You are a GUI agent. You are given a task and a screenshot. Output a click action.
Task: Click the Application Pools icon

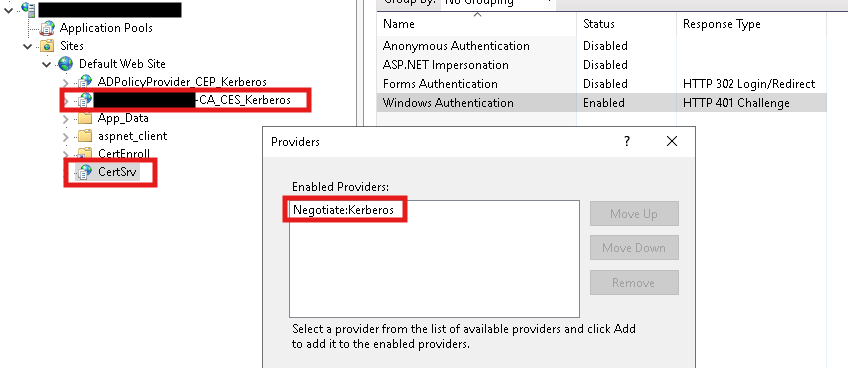coord(48,28)
